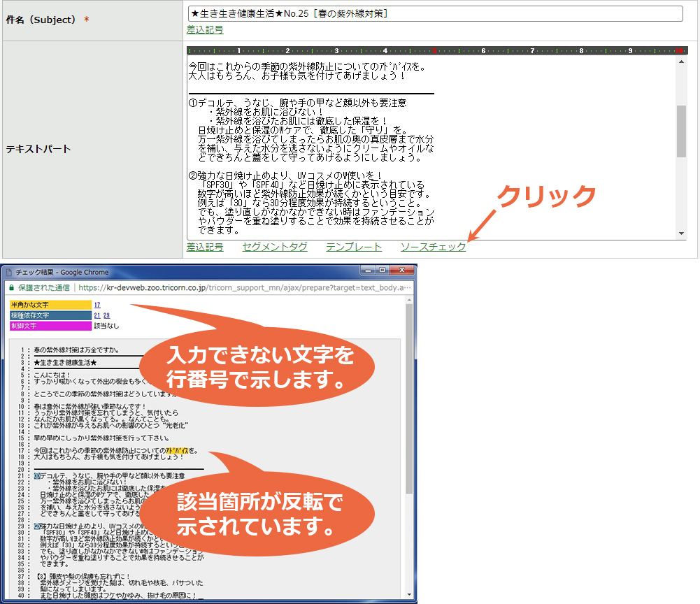Click the page icon in popup title bar
Viewport: 700px width, 604px height.
[8, 273]
